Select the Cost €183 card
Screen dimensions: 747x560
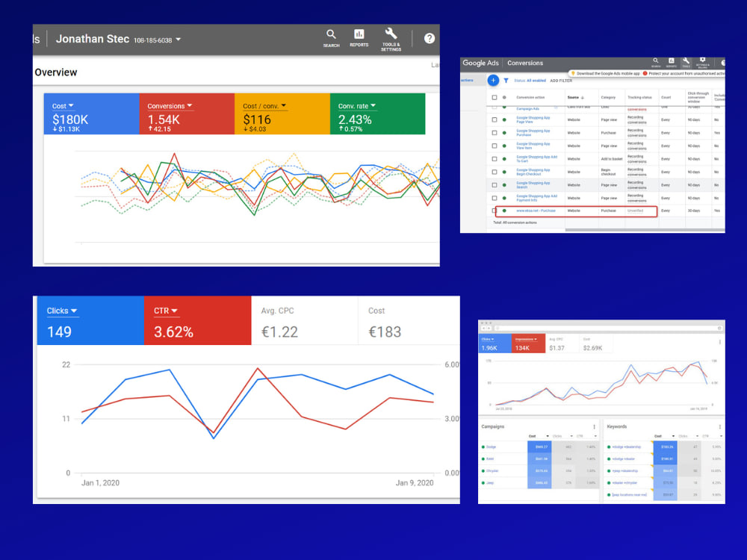[x=409, y=320]
